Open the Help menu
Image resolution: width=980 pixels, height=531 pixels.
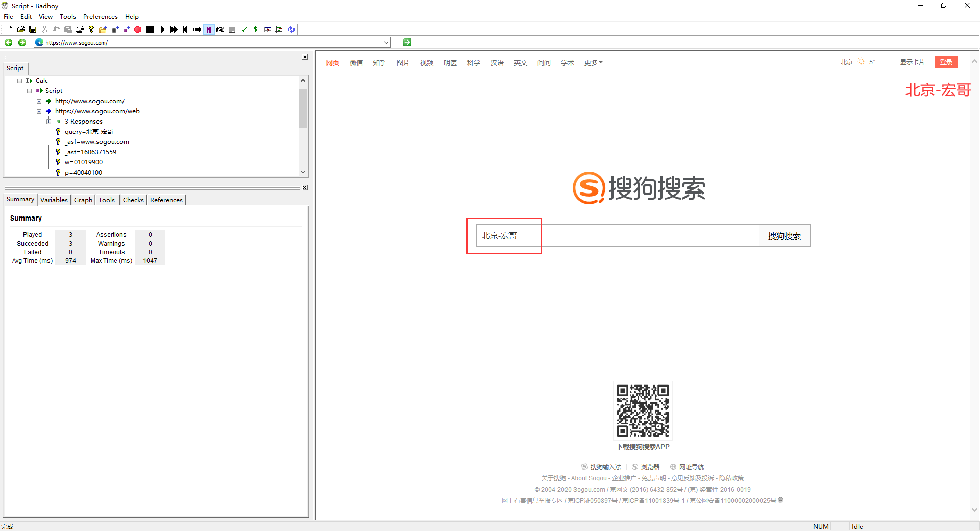point(132,16)
